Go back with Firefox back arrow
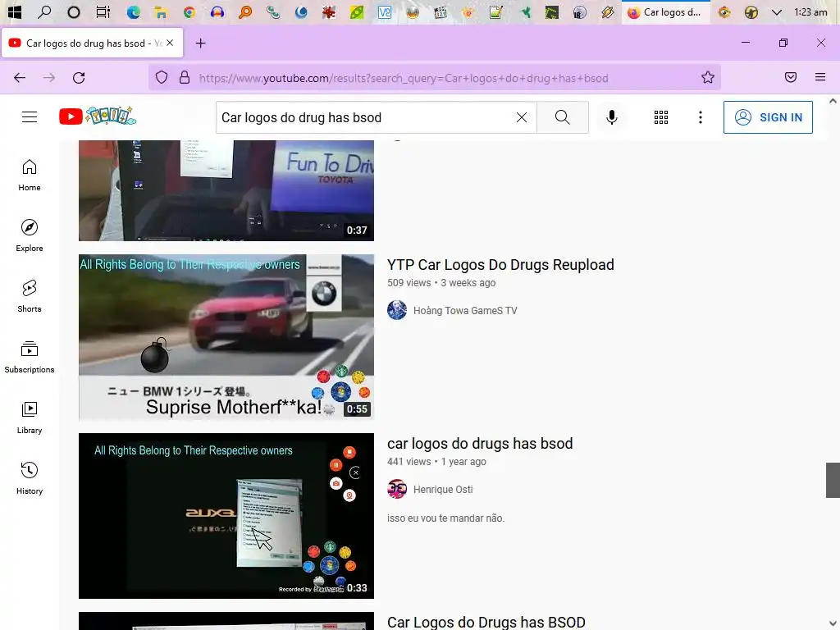840x630 pixels. pyautogui.click(x=20, y=78)
